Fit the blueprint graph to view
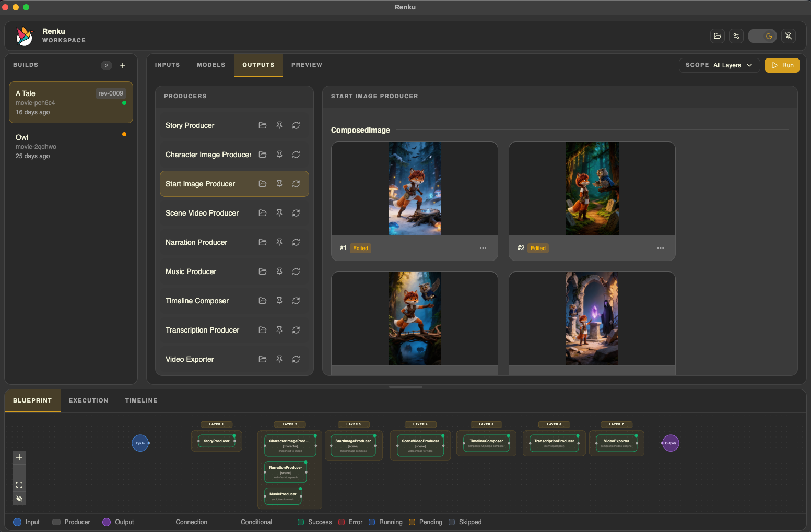811x532 pixels. [x=19, y=485]
